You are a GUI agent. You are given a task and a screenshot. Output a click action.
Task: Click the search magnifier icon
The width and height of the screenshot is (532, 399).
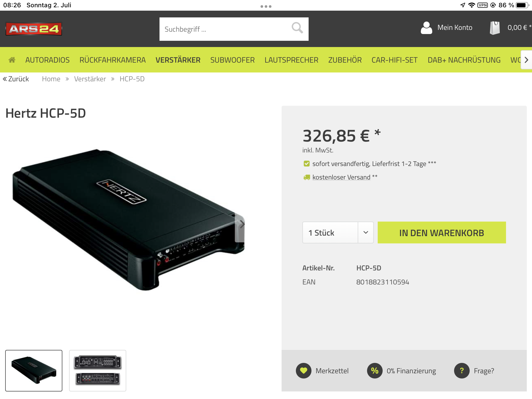297,28
